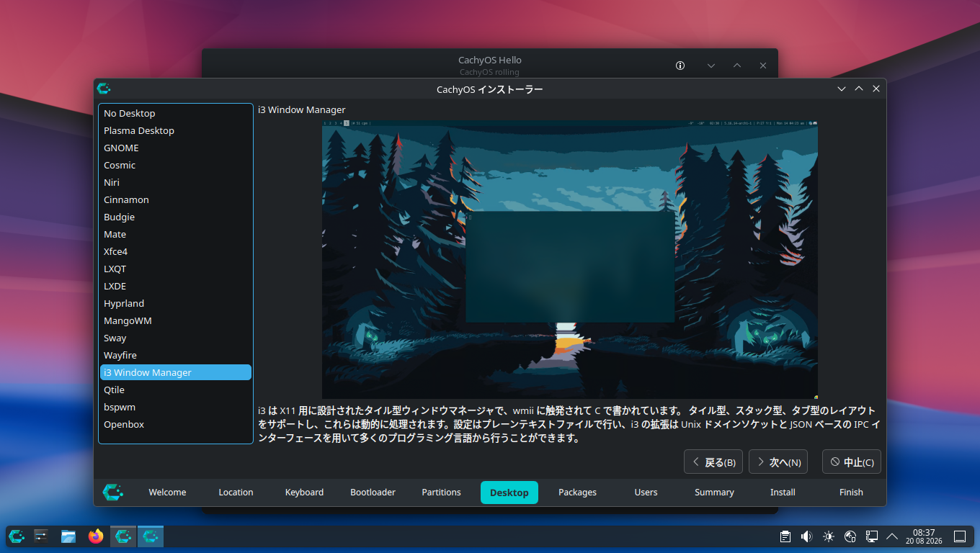Image resolution: width=980 pixels, height=553 pixels.
Task: Choose Openbox in the desktop list
Action: 176,424
